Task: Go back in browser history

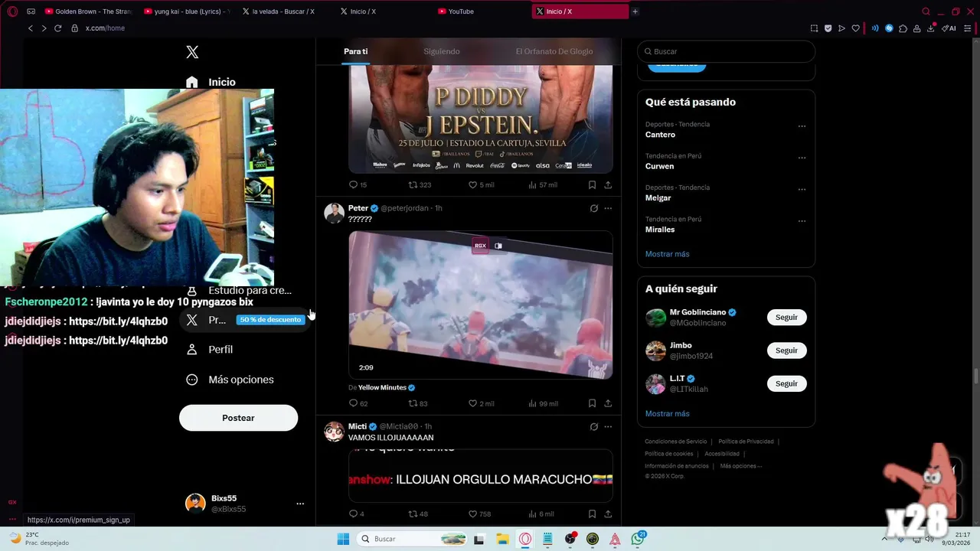Action: pos(31,28)
